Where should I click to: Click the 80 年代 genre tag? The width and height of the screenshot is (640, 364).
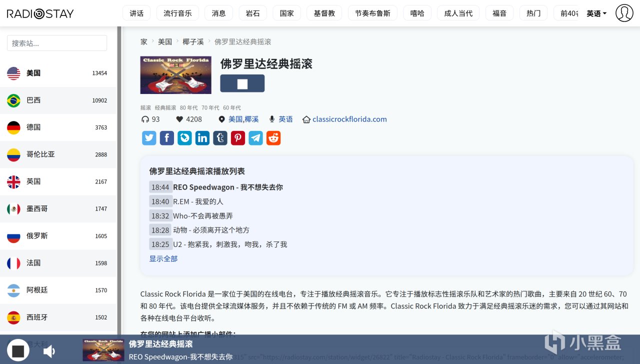[x=188, y=107]
